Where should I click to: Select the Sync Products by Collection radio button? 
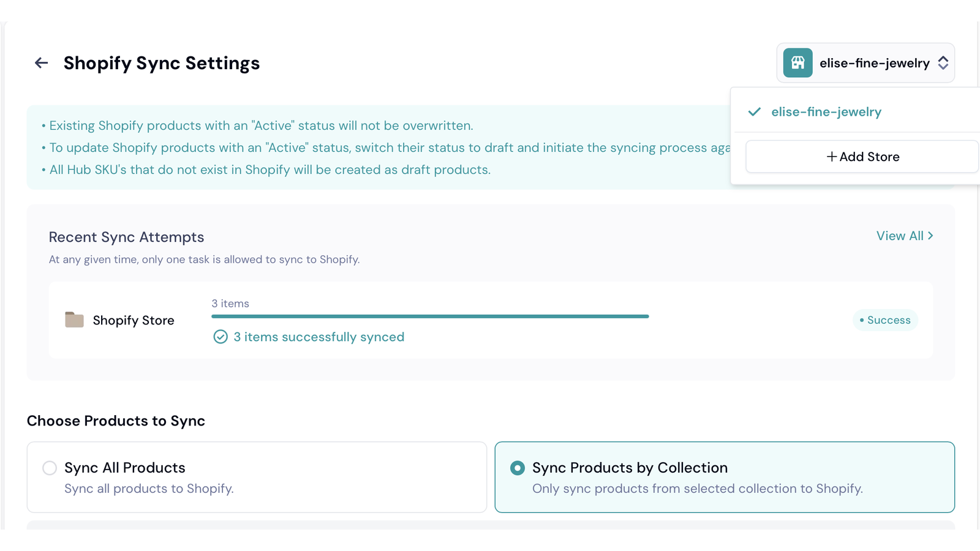518,468
